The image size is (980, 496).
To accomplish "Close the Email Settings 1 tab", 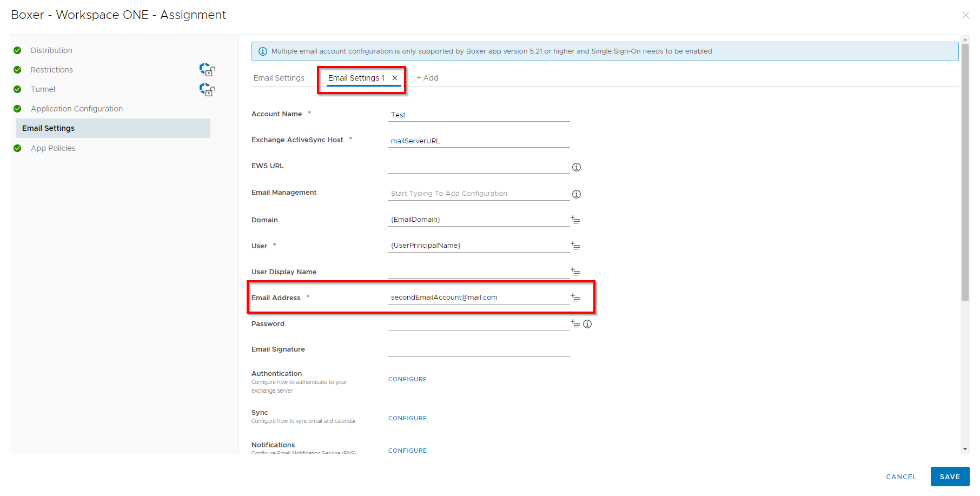I will pos(395,78).
